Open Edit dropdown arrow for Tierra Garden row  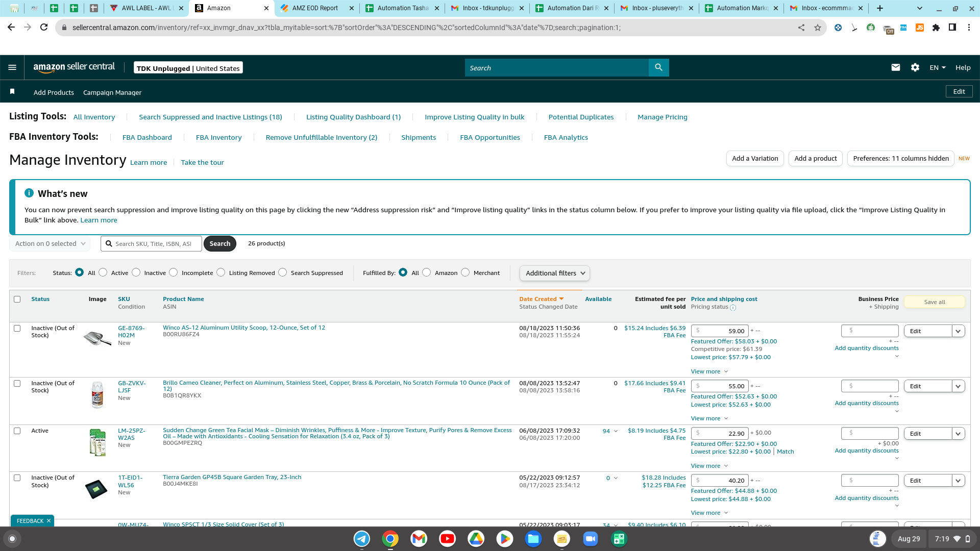click(x=959, y=481)
